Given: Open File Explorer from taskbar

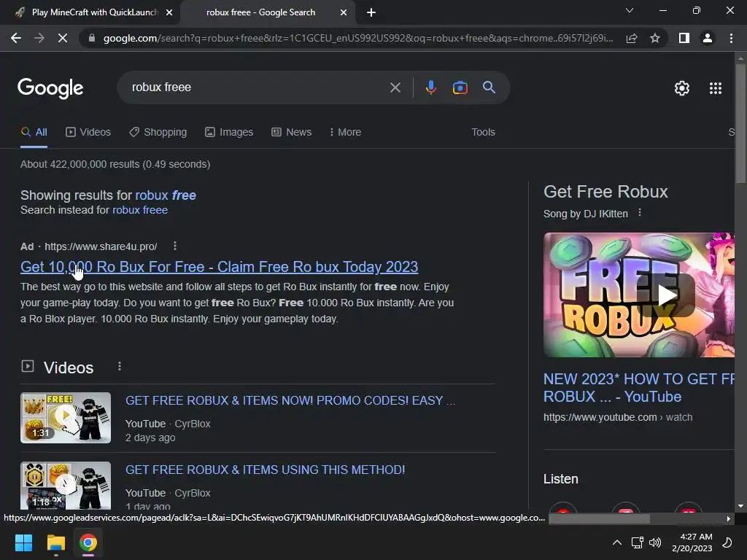Looking at the screenshot, I should coord(55,542).
